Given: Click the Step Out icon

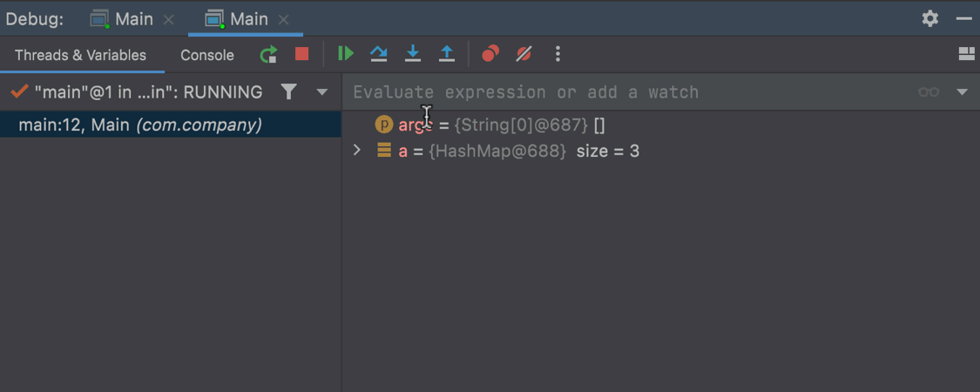Looking at the screenshot, I should click(x=446, y=54).
